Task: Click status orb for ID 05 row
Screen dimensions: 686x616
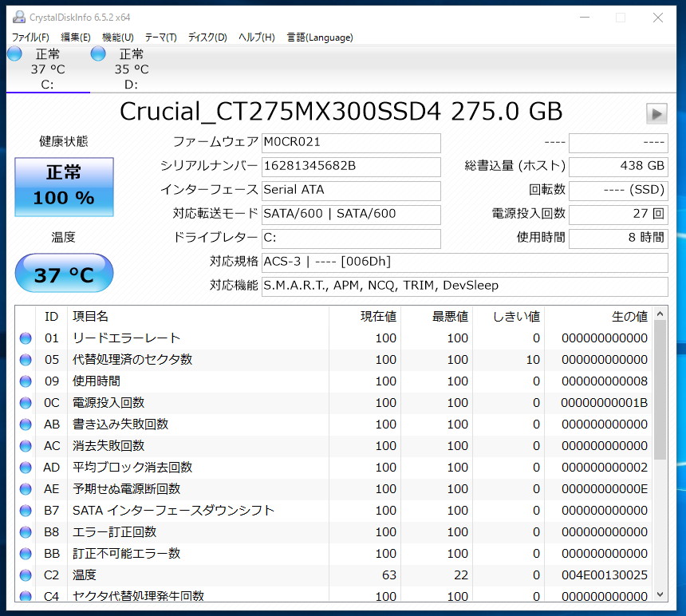Action: click(x=26, y=360)
